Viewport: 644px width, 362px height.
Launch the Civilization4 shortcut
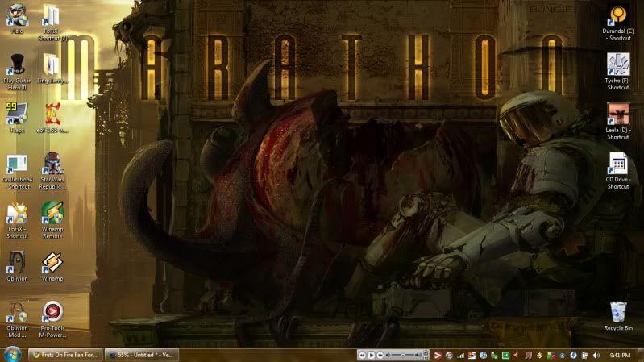[17, 172]
